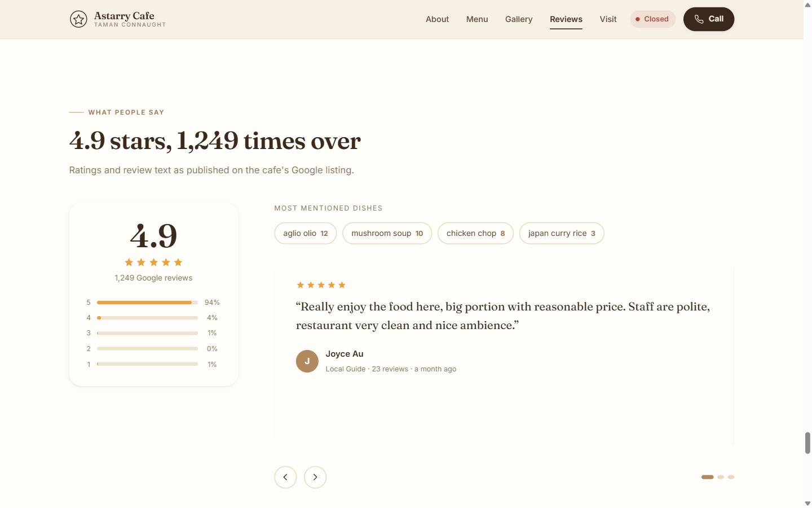Show previous review with left arrow
Screen dimensions: 812x508
(x=285, y=477)
